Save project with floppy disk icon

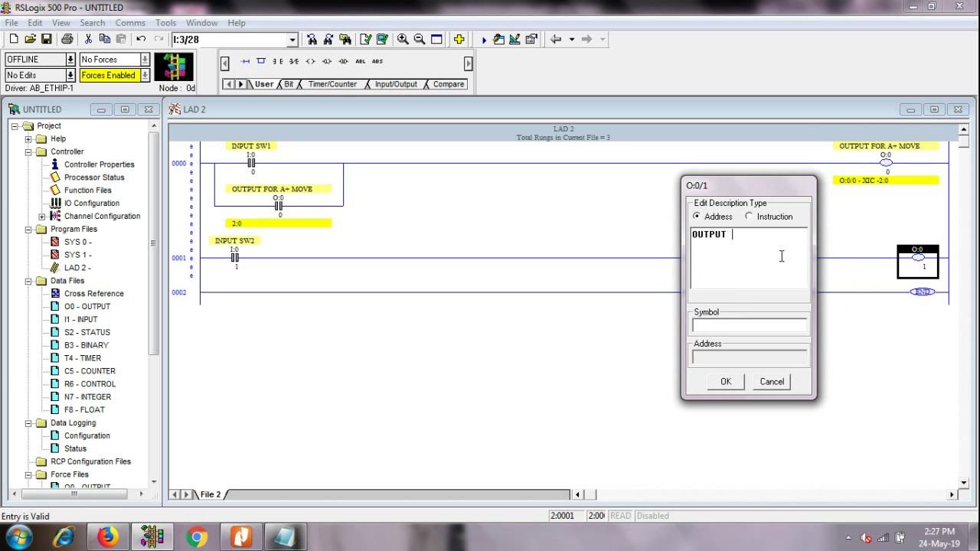tap(46, 39)
